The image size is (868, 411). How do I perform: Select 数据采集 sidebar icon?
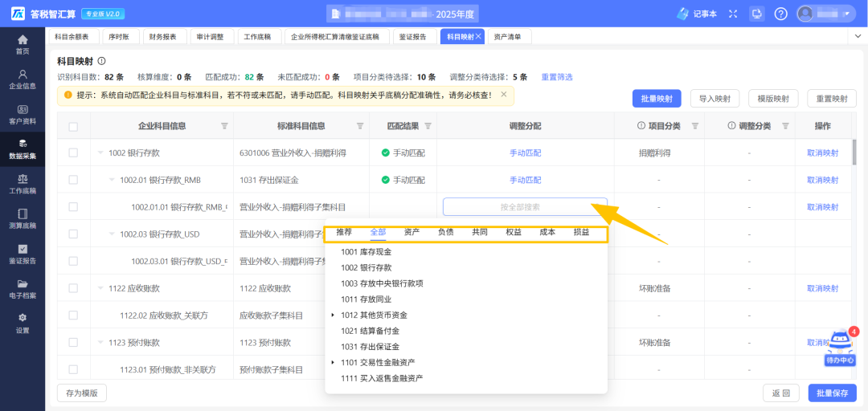point(23,144)
